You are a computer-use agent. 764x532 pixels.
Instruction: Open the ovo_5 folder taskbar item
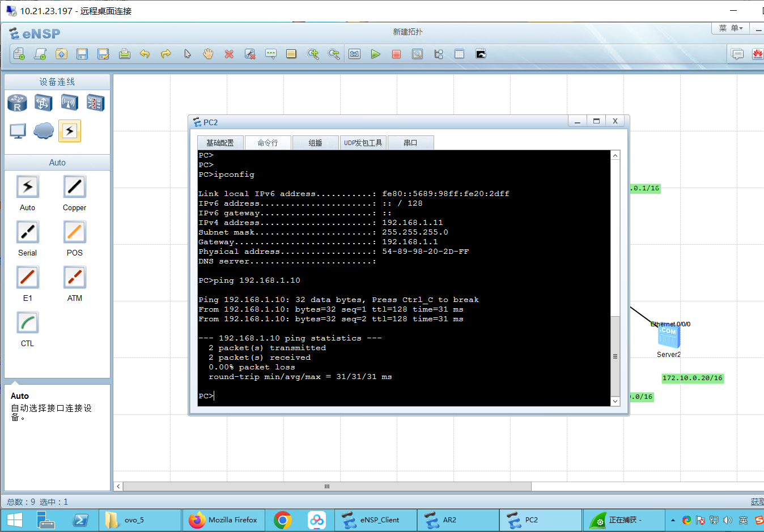coord(140,520)
